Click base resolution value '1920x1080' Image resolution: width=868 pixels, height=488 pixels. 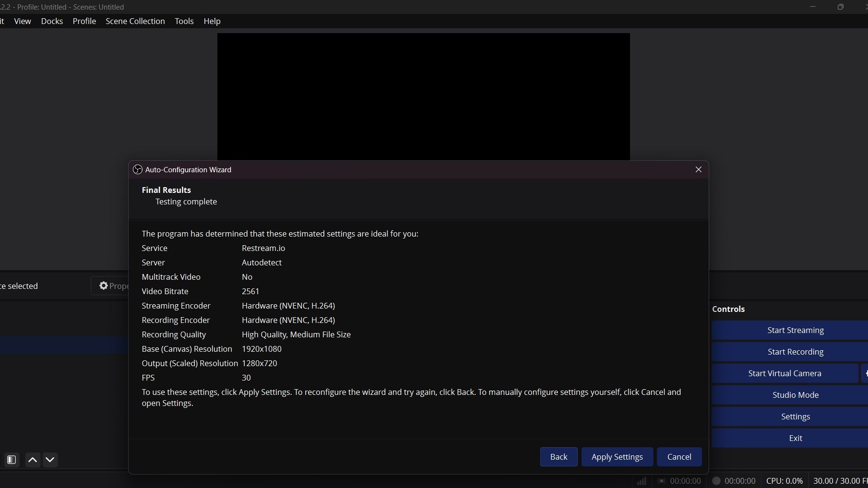click(262, 349)
